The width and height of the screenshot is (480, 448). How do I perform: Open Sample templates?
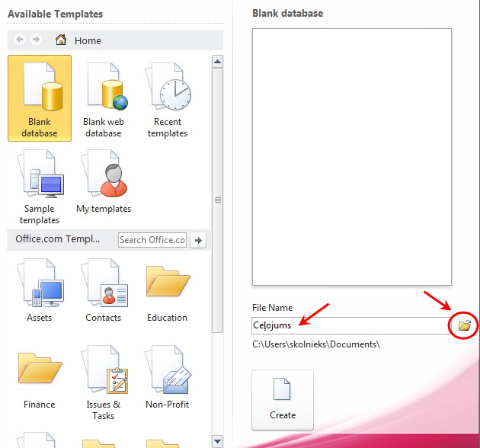(40, 186)
